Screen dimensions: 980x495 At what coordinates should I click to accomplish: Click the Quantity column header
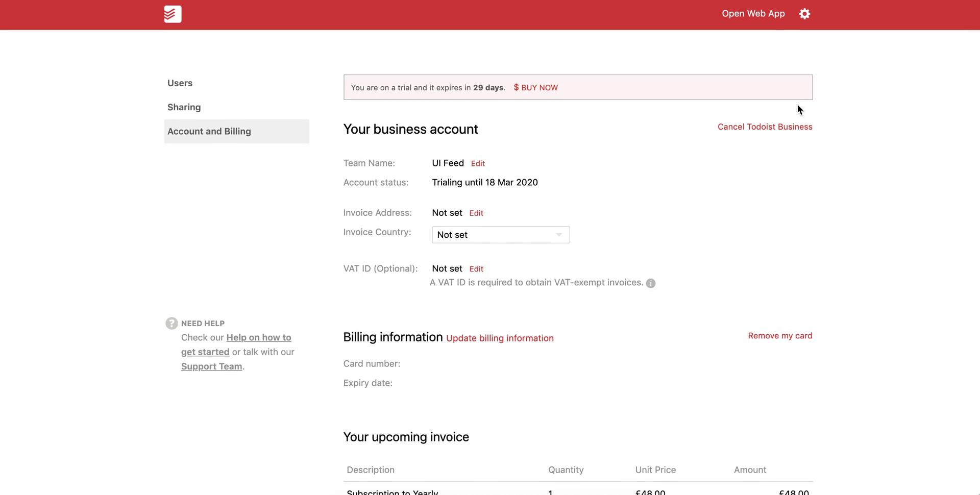point(566,470)
